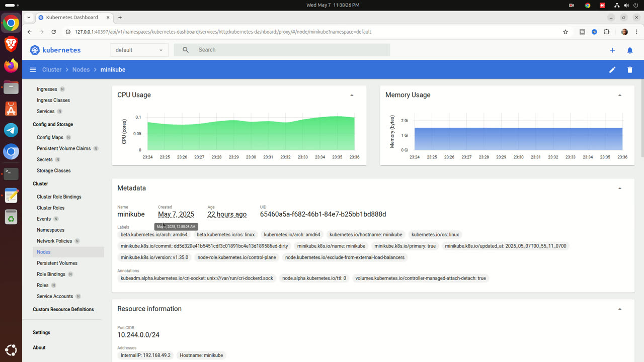
Task: Collapse the CPU Usage card
Action: [x=352, y=95]
